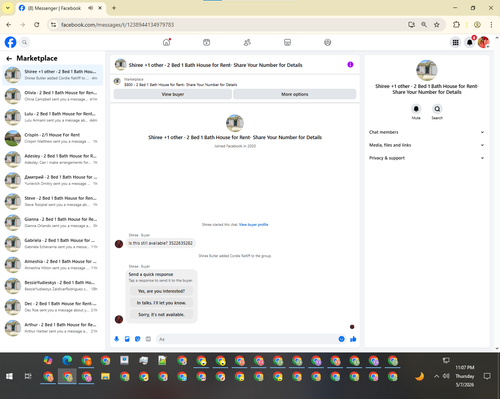The height and width of the screenshot is (399, 500).
Task: Click the browser address bar URL
Action: [117, 25]
